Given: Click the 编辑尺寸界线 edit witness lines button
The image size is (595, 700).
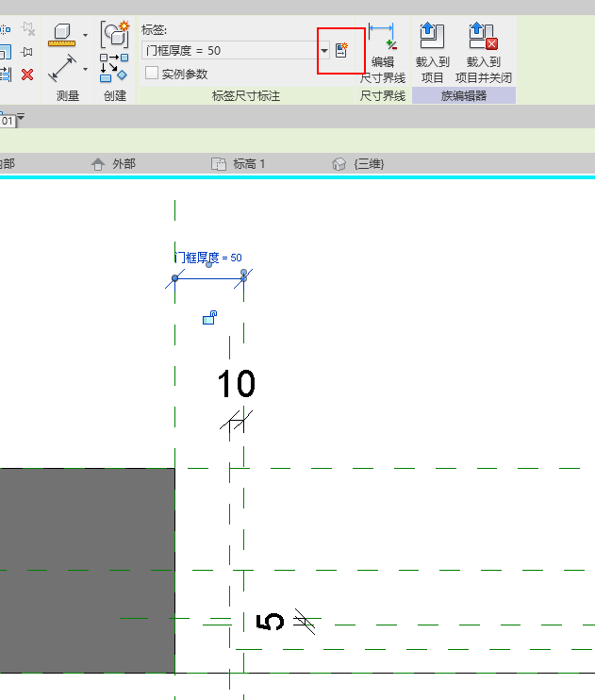Looking at the screenshot, I should pyautogui.click(x=383, y=53).
